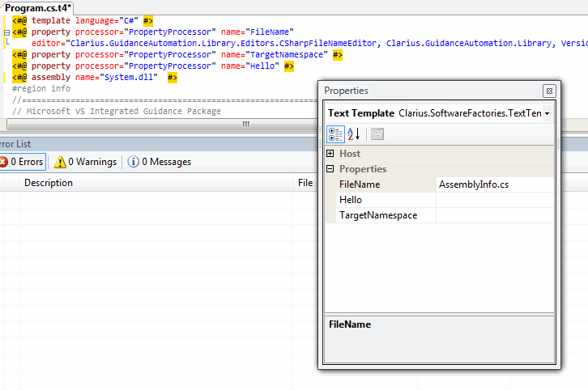Click the errors red X icon
Screen dimensions: 588x390
tap(3, 162)
